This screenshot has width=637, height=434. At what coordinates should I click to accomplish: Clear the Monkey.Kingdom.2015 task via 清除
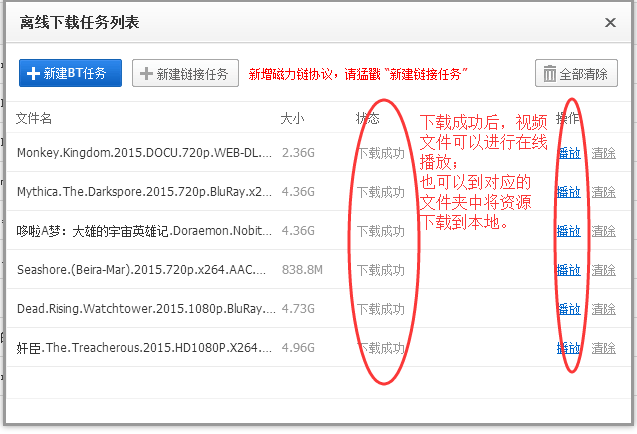(x=603, y=153)
